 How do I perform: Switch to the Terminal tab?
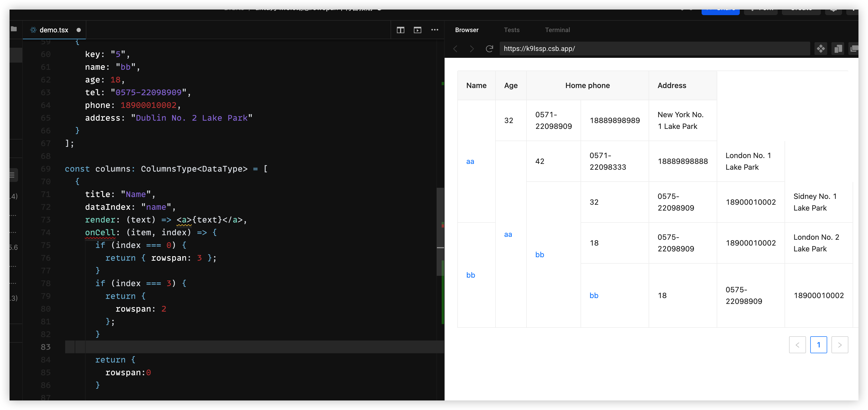(x=557, y=30)
